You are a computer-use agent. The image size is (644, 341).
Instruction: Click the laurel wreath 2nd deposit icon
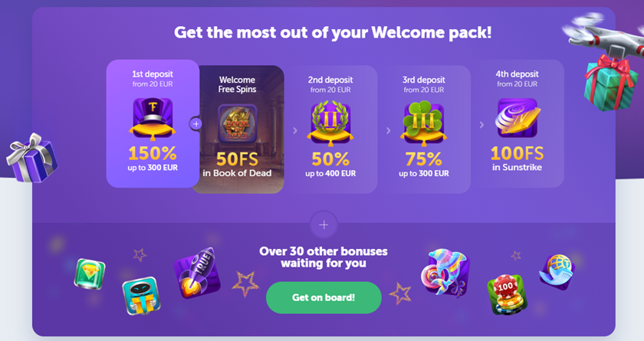[x=330, y=123]
